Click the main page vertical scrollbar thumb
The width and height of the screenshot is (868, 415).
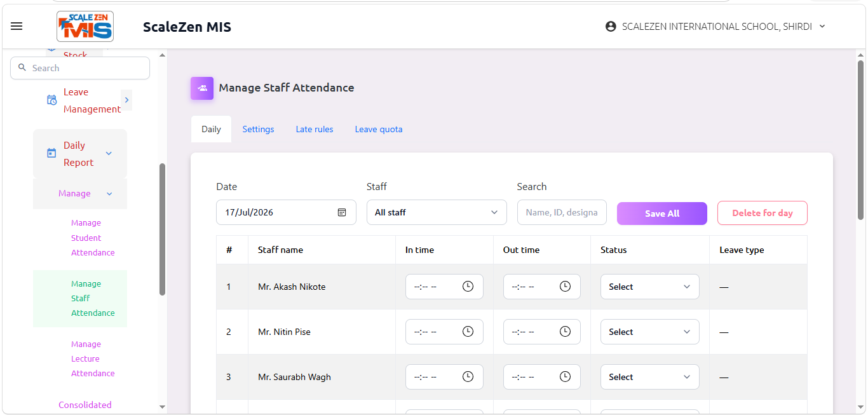[x=860, y=140]
